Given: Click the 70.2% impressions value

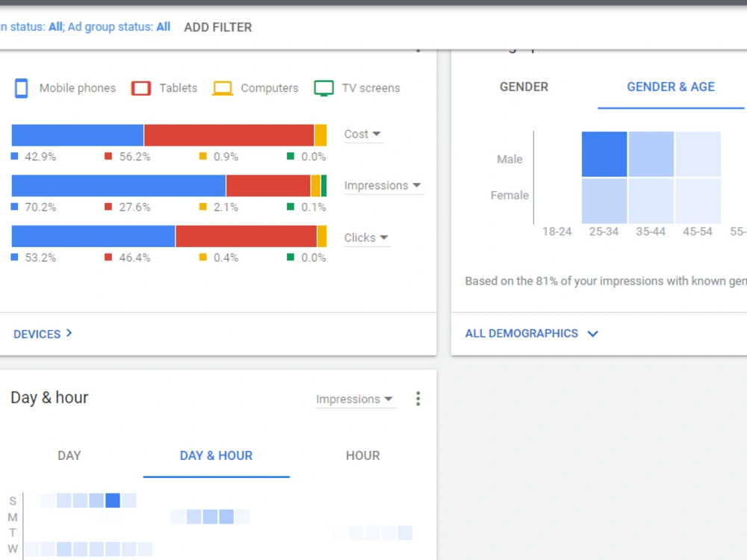Looking at the screenshot, I should point(40,207).
